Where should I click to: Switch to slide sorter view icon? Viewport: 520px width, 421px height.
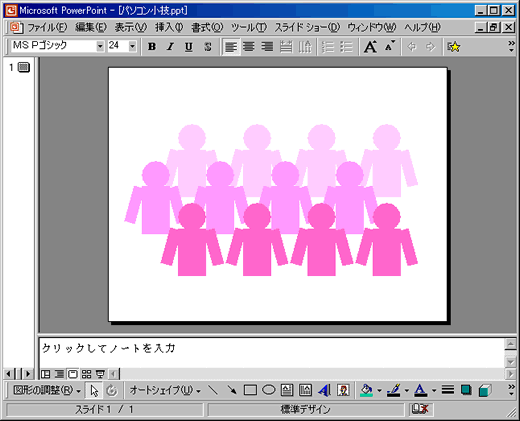pyautogui.click(x=86, y=374)
